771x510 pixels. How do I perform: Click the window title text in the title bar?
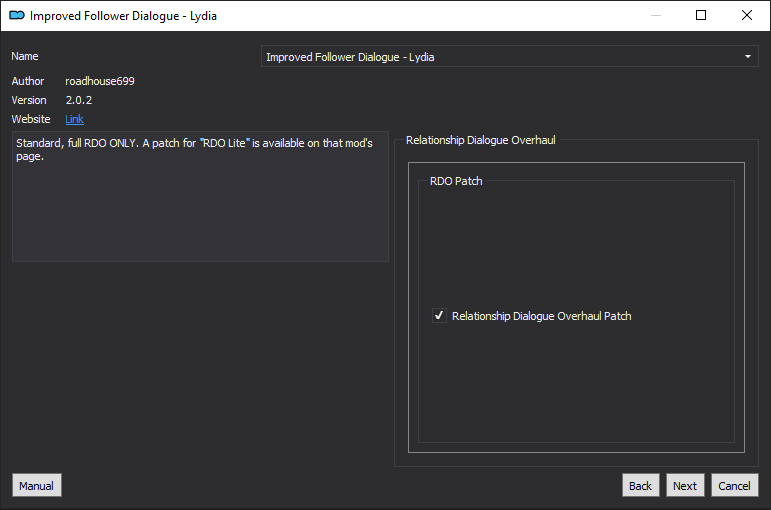coord(123,16)
